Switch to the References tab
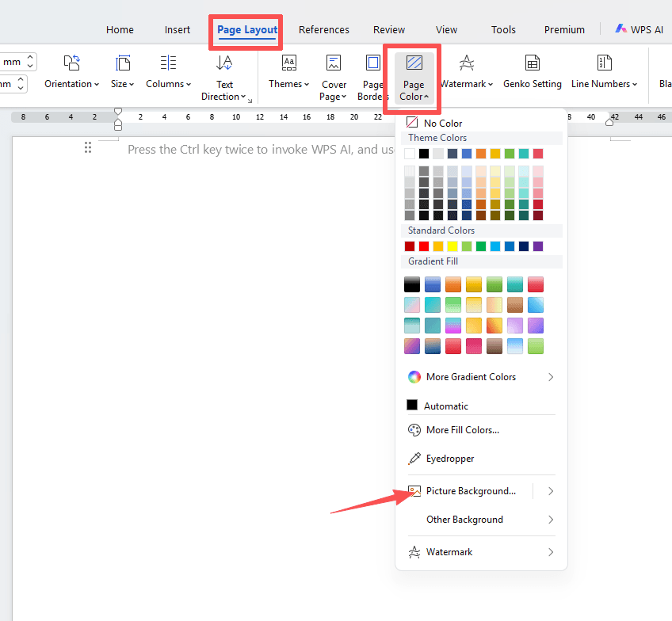The height and width of the screenshot is (621, 672). [323, 30]
